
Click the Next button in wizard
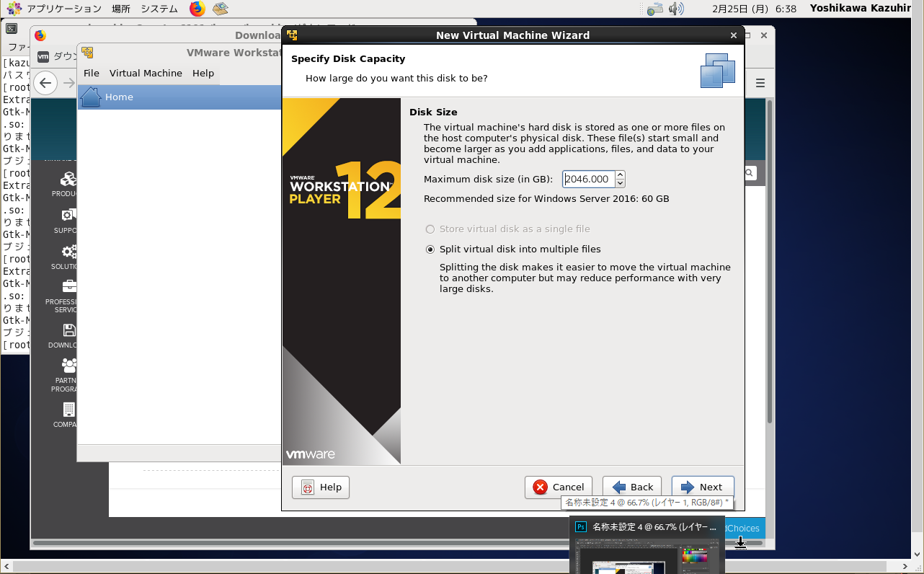coord(703,487)
